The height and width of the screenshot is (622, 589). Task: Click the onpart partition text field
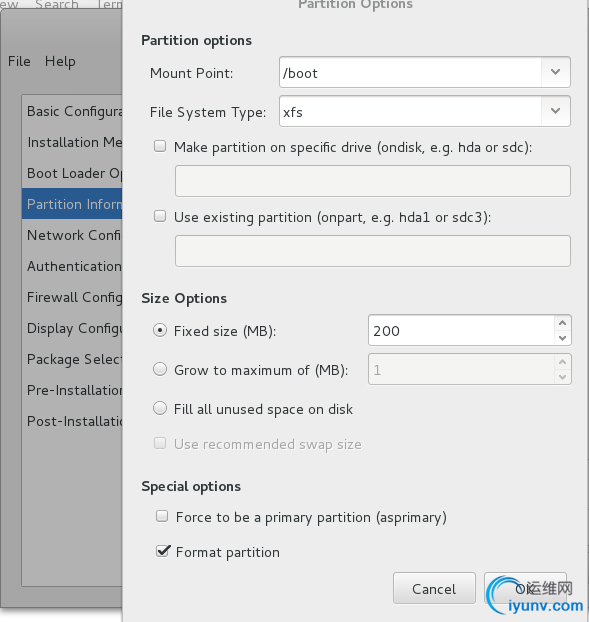(373, 251)
